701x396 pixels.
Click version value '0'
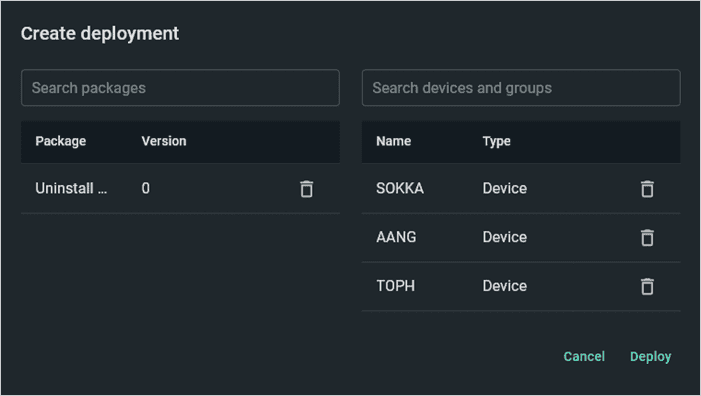coord(146,188)
